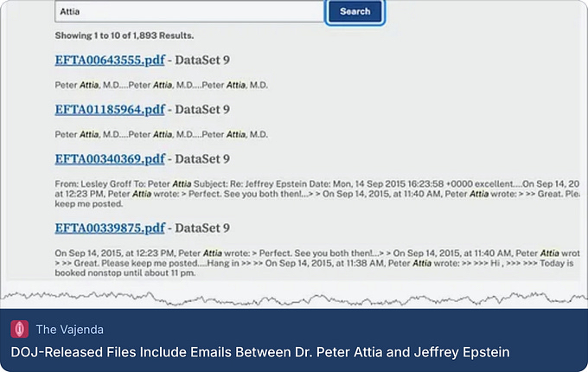Click DataSet 9 label beside EFTA00339875.pdf
The height and width of the screenshot is (372, 588).
coord(203,228)
